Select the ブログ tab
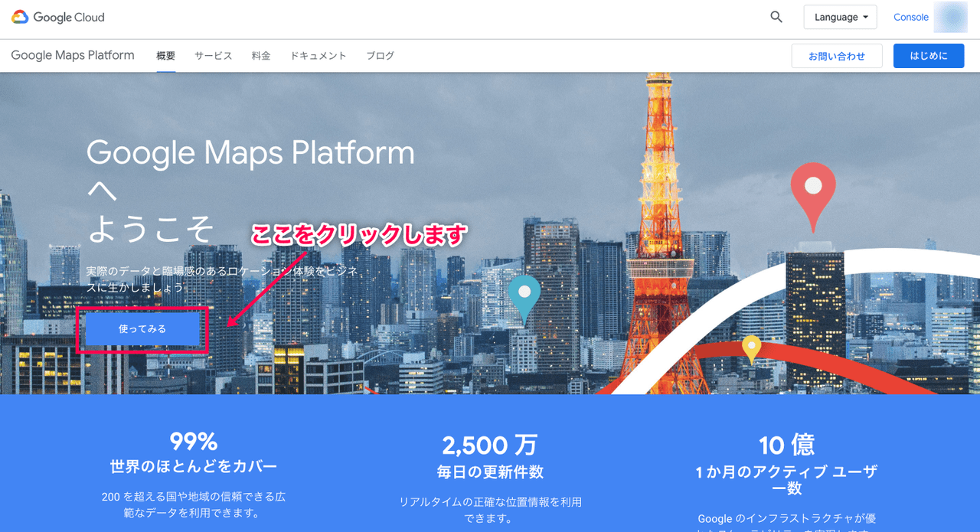The height and width of the screenshot is (532, 980). click(x=380, y=56)
